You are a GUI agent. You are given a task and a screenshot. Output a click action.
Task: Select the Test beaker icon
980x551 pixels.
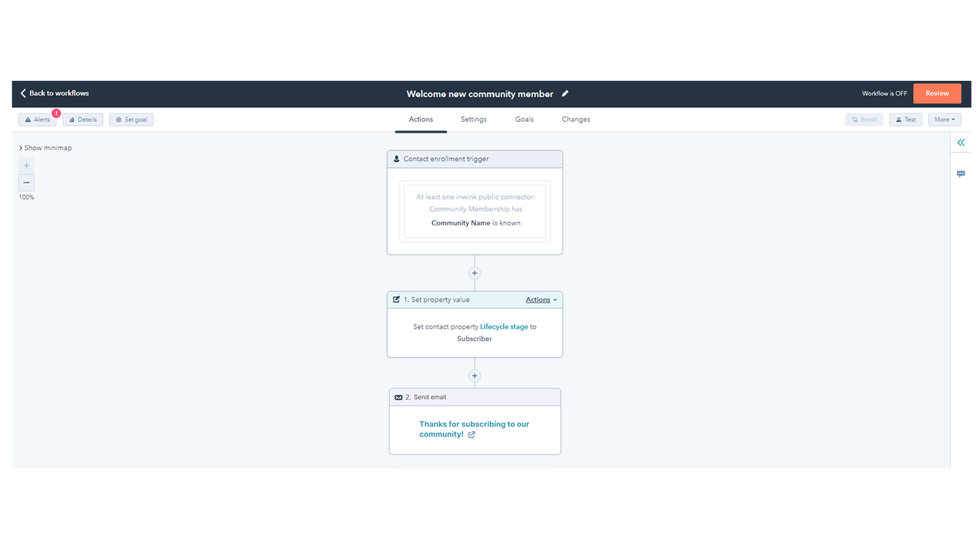[x=900, y=119]
